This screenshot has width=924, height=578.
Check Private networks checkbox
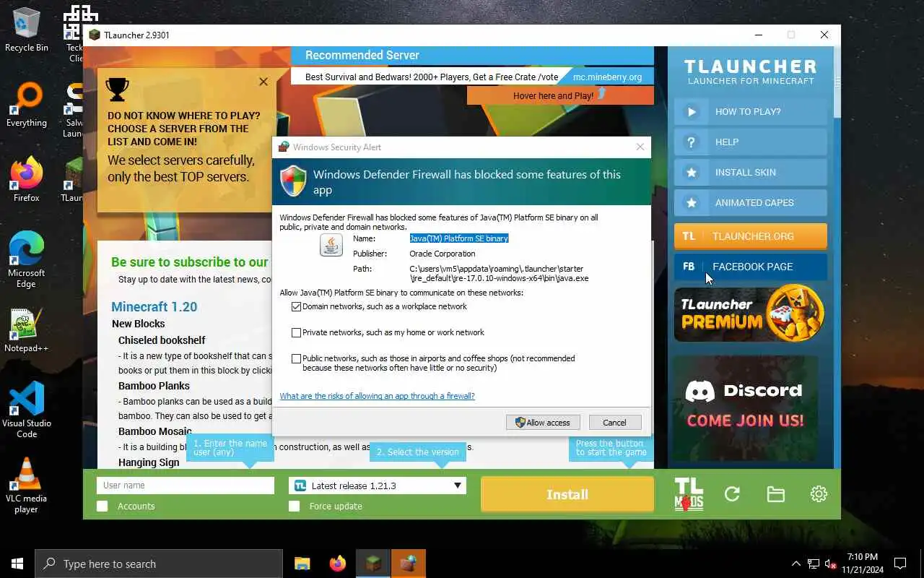coord(296,332)
